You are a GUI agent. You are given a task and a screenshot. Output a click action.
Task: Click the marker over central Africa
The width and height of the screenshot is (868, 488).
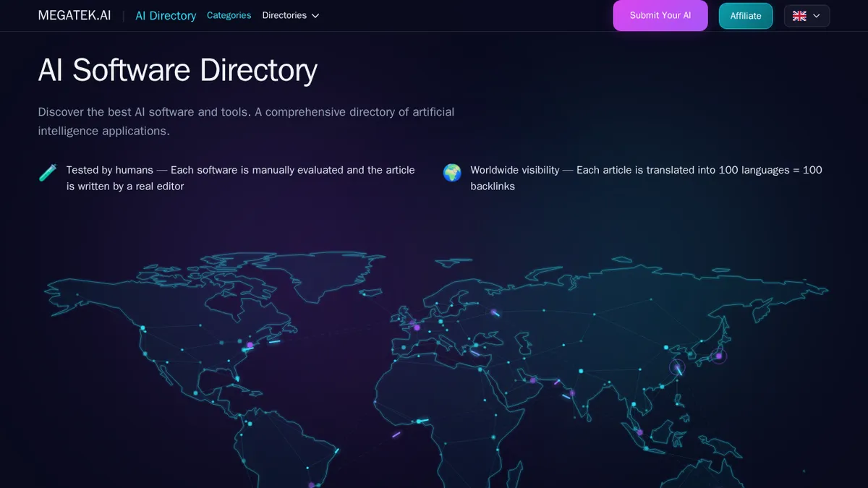click(x=418, y=421)
